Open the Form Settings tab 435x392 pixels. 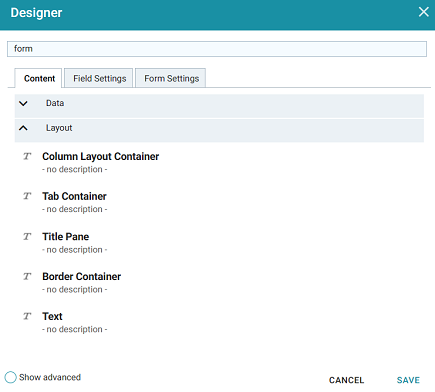click(171, 78)
